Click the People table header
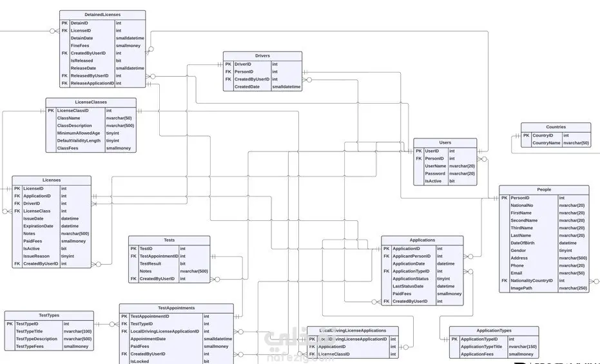The image size is (600, 364). pos(544,189)
